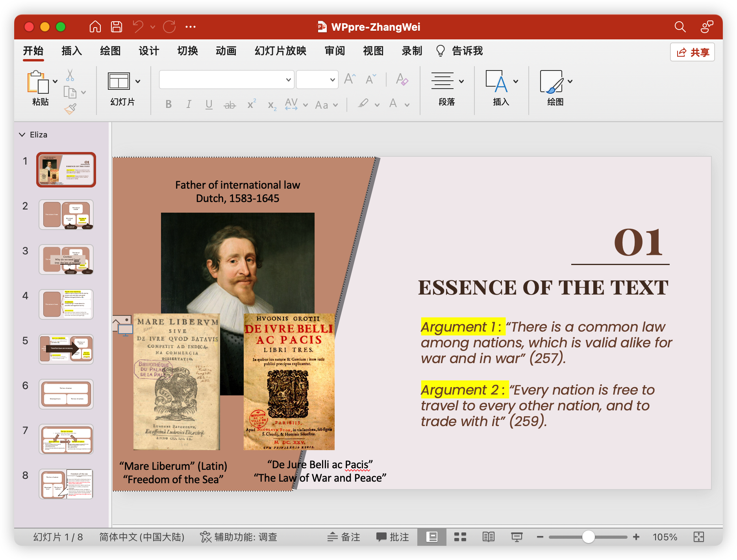Screen dimensions: 737x560
Task: Switch to normal view
Action: (432, 537)
